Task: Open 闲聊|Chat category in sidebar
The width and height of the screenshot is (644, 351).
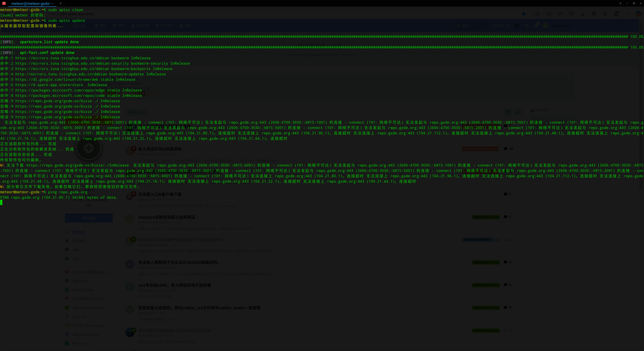Action: tap(76, 281)
